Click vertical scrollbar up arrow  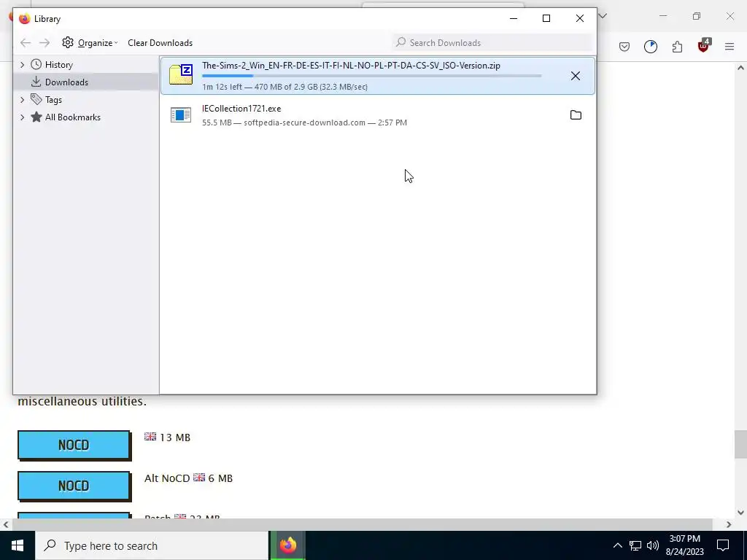(740, 68)
